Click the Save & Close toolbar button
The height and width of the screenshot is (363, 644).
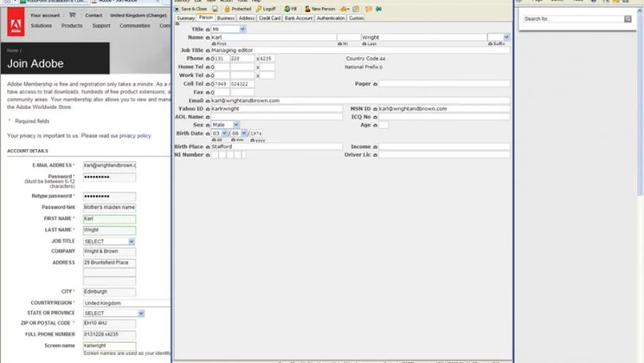point(190,9)
